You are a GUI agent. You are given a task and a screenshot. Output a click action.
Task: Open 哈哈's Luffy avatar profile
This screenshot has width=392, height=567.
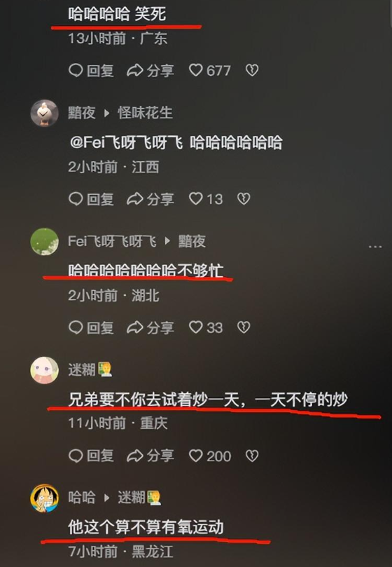tap(44, 498)
